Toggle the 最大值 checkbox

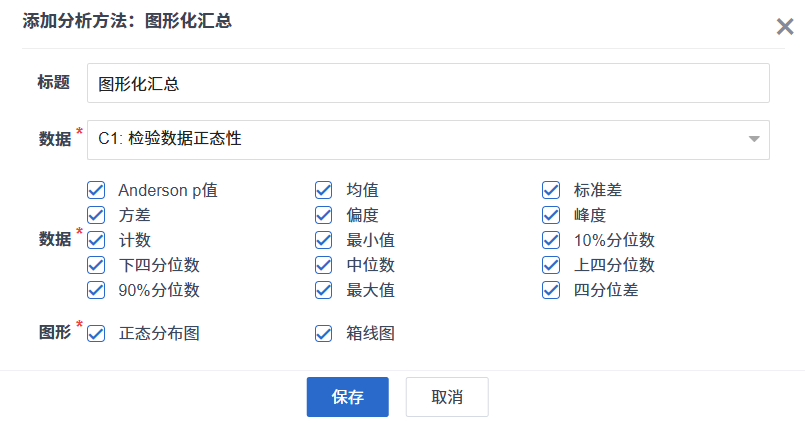[x=324, y=290]
